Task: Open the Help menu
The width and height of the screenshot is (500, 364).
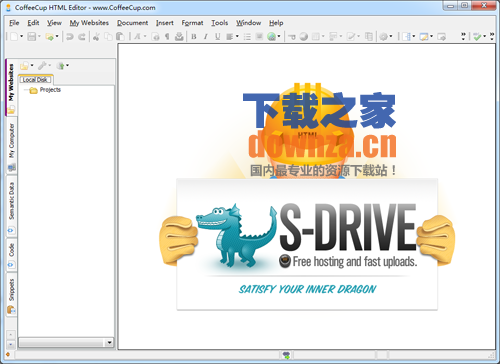Action: coord(276,23)
